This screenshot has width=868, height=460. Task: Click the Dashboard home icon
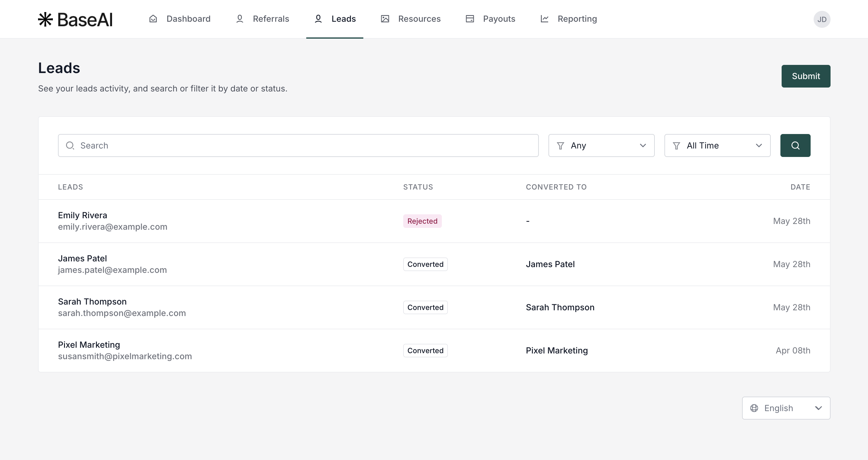tap(153, 19)
